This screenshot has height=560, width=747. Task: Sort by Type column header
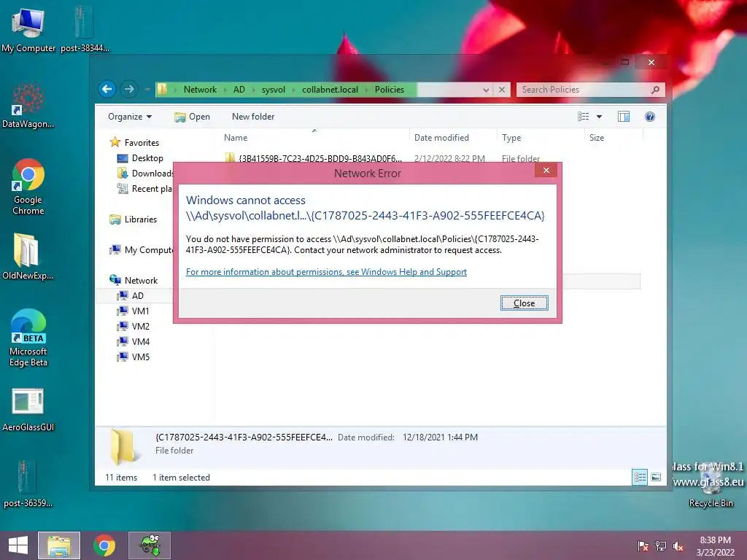(x=541, y=138)
